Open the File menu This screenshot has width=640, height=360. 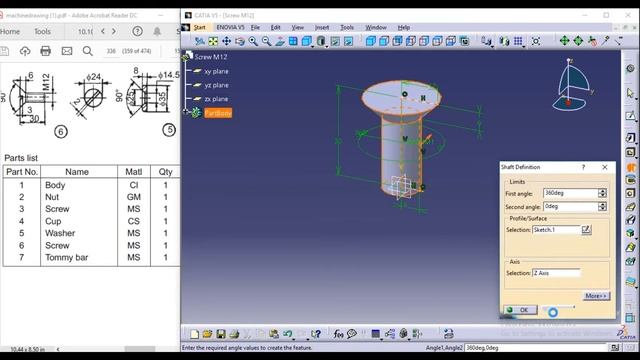(x=255, y=28)
